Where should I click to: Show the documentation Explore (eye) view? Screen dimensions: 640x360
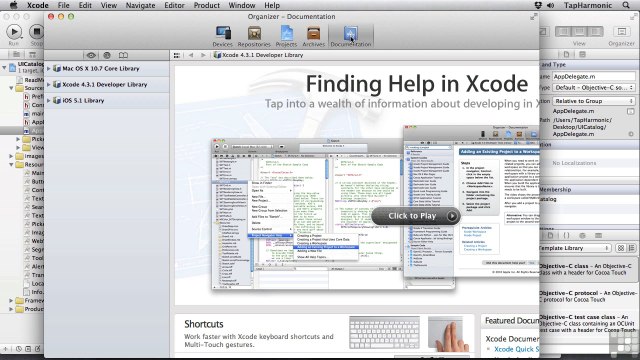91,55
